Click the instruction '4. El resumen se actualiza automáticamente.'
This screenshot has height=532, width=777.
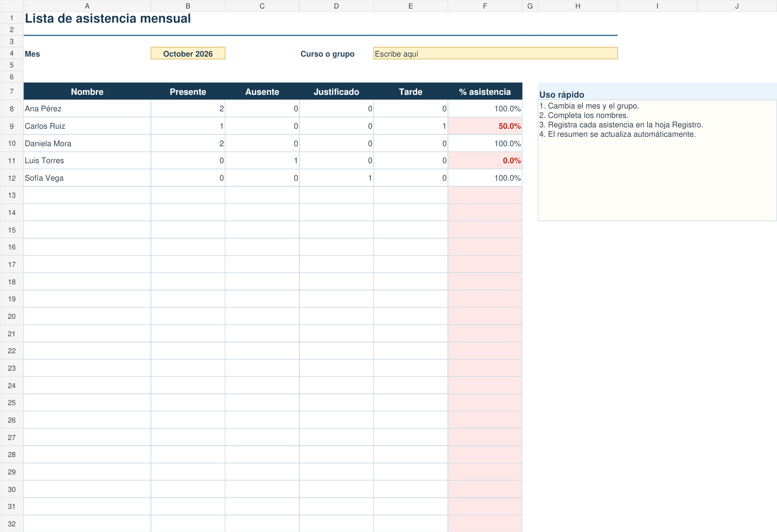617,134
